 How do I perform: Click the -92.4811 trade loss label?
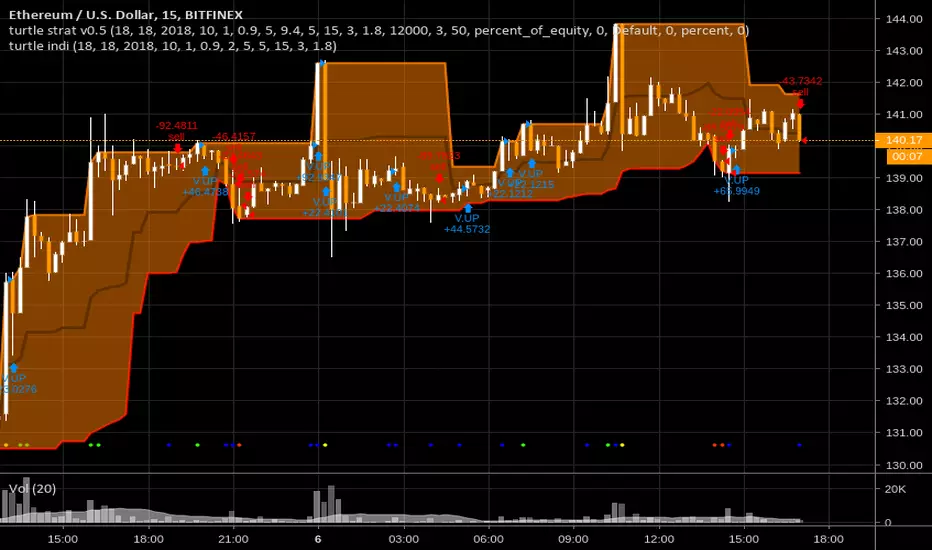[x=177, y=126]
